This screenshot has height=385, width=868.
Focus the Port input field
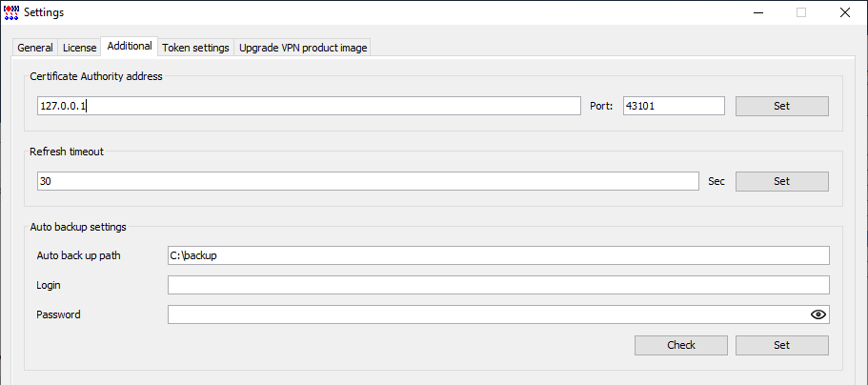(x=674, y=106)
